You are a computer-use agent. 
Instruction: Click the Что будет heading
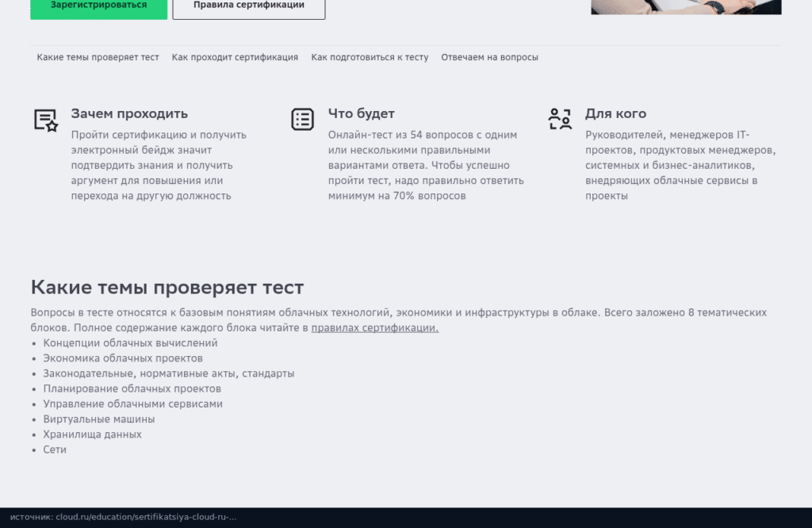pos(361,113)
